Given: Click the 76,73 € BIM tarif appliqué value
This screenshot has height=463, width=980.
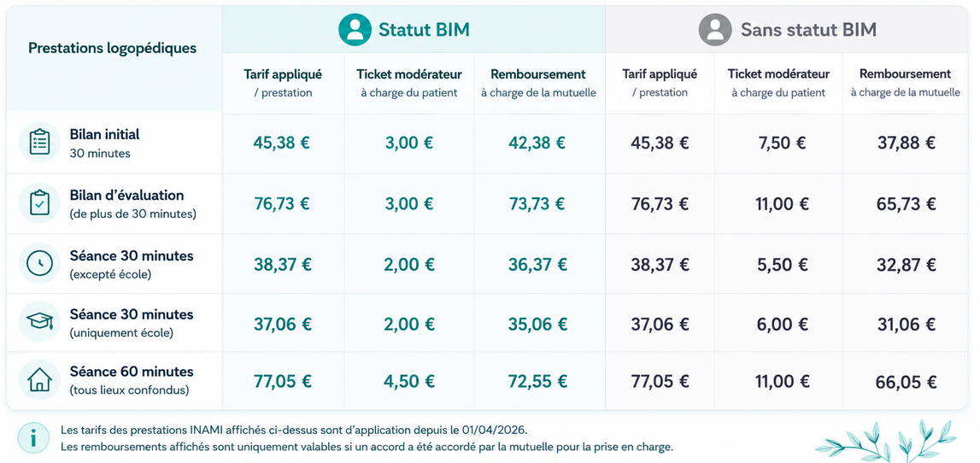Looking at the screenshot, I should click(282, 203).
